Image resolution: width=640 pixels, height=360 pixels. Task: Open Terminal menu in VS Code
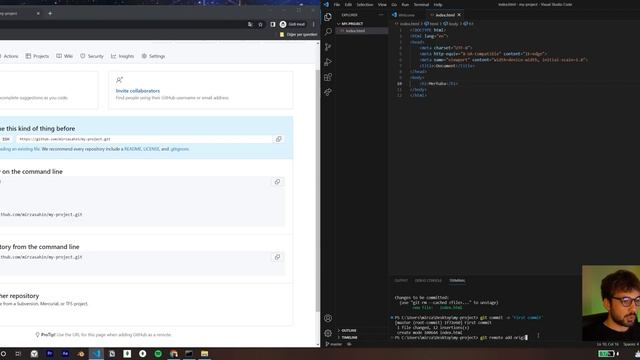coord(421,4)
